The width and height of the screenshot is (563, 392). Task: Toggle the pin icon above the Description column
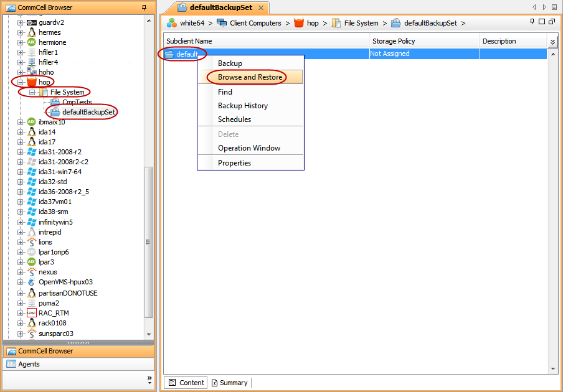coord(534,21)
